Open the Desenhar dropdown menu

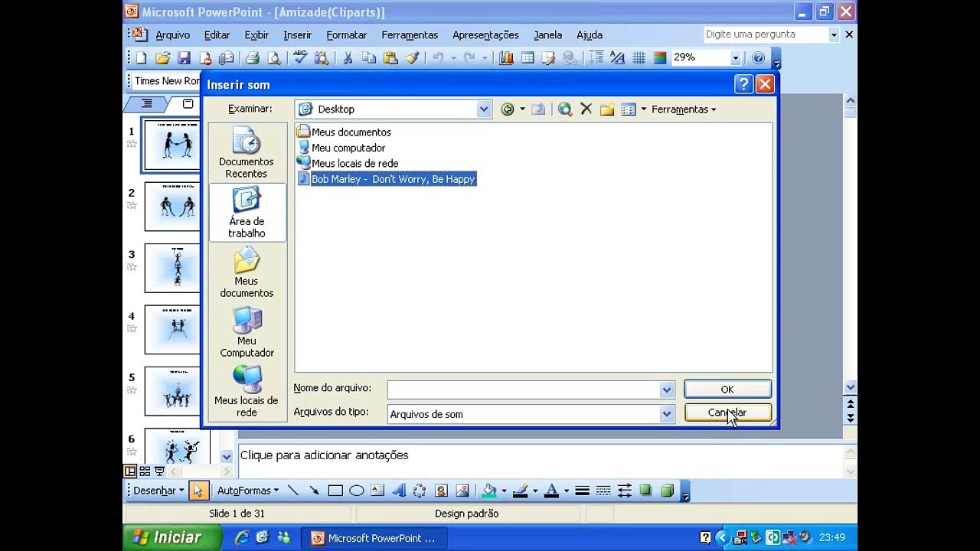coord(158,491)
